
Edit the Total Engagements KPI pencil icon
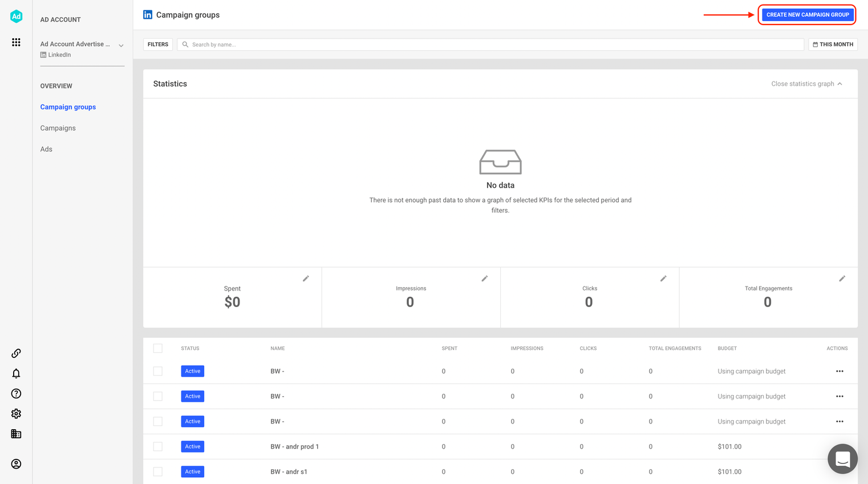coord(842,279)
